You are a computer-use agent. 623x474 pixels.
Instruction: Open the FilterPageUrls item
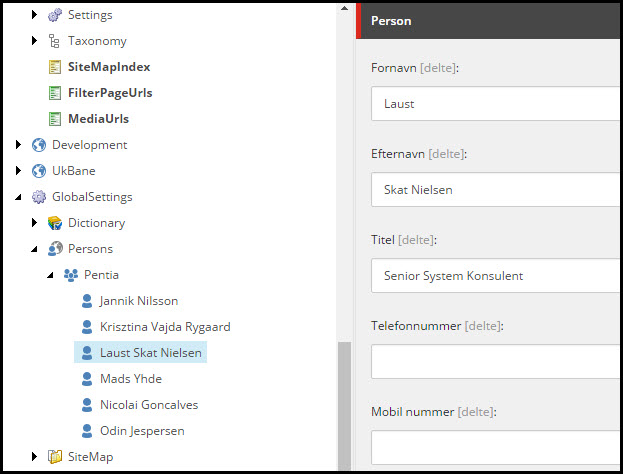coord(109,93)
